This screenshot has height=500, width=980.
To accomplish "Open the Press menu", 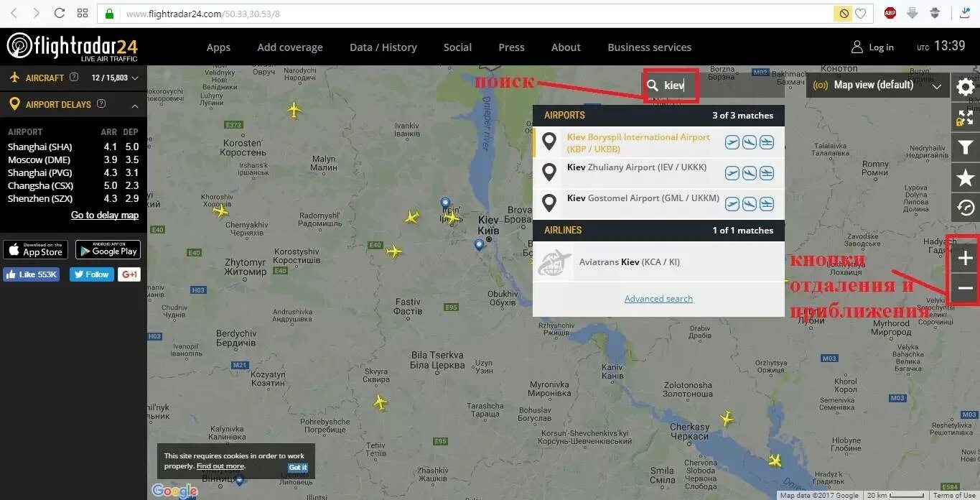I will pos(511,47).
